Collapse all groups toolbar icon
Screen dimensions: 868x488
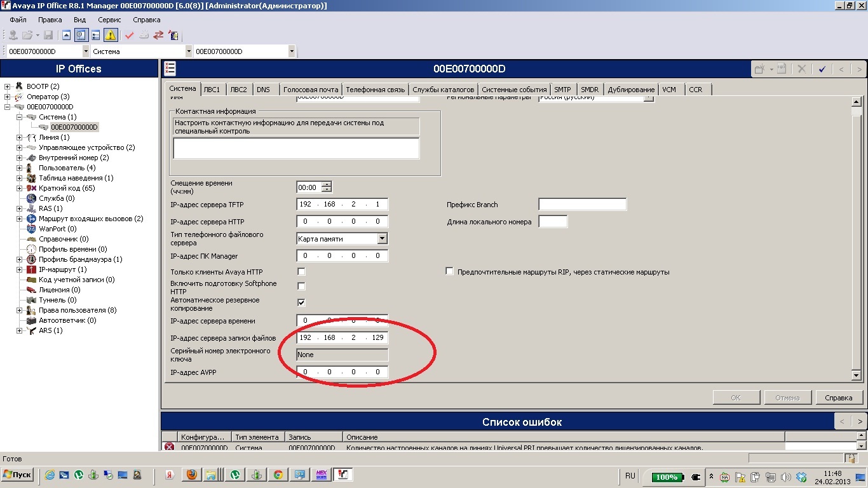(66, 35)
